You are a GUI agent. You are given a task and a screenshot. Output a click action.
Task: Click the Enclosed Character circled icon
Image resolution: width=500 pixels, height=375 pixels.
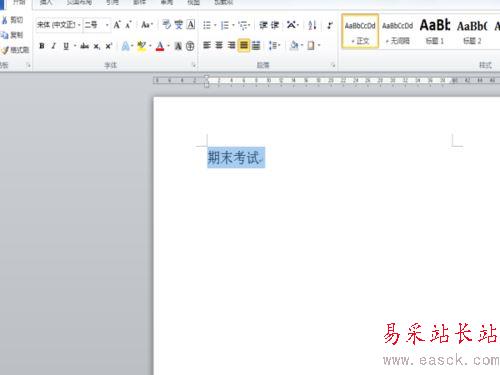pos(190,46)
